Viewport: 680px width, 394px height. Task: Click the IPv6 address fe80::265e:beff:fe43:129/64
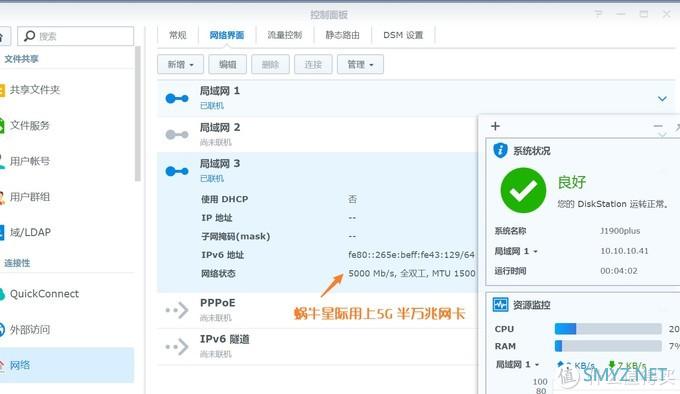click(412, 255)
